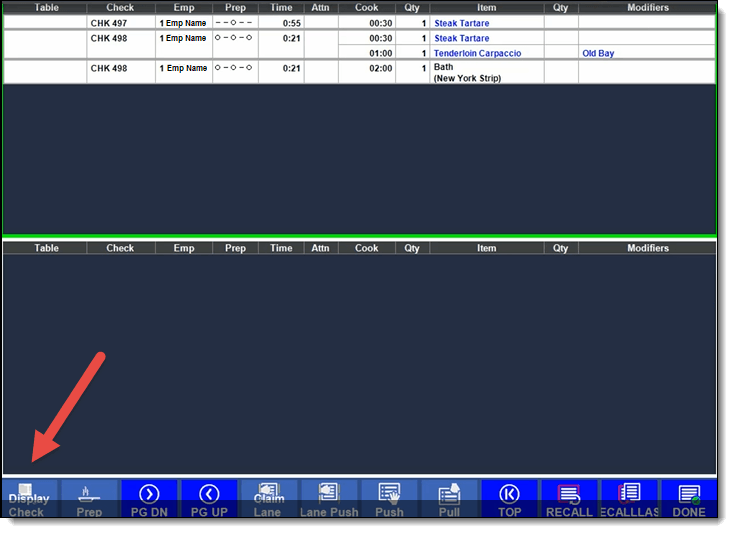The width and height of the screenshot is (733, 533).
Task: Click the prep status dots for CHK 497
Action: (x=233, y=22)
